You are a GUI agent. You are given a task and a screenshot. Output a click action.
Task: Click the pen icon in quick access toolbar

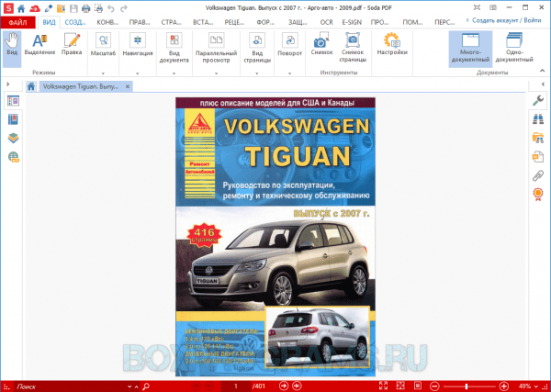pos(48,7)
